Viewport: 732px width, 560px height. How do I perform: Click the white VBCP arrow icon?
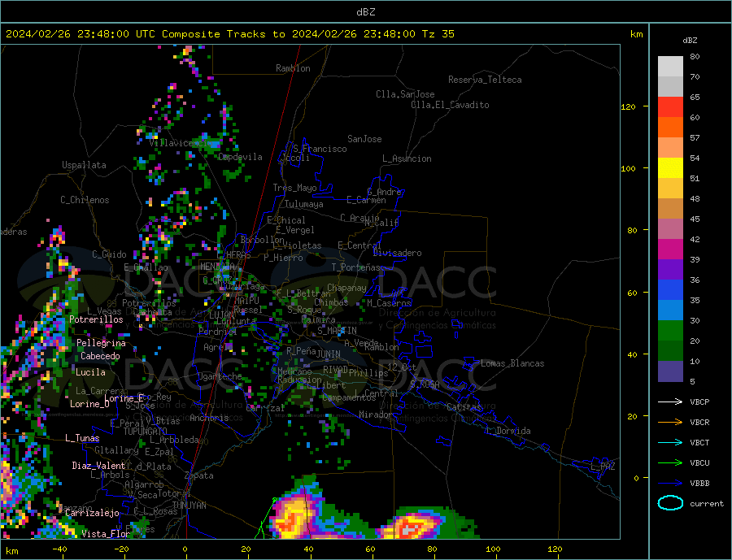(x=670, y=402)
